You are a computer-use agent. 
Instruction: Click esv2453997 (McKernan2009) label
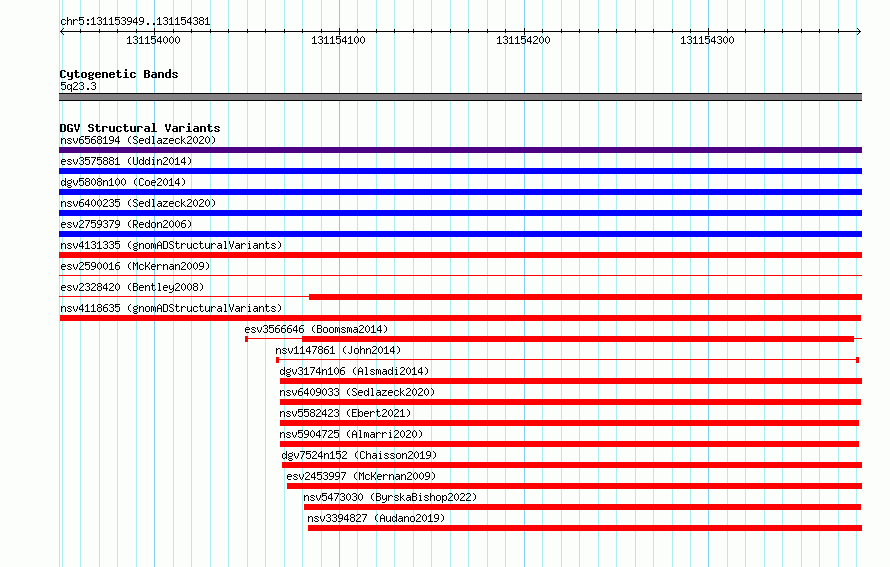361,476
